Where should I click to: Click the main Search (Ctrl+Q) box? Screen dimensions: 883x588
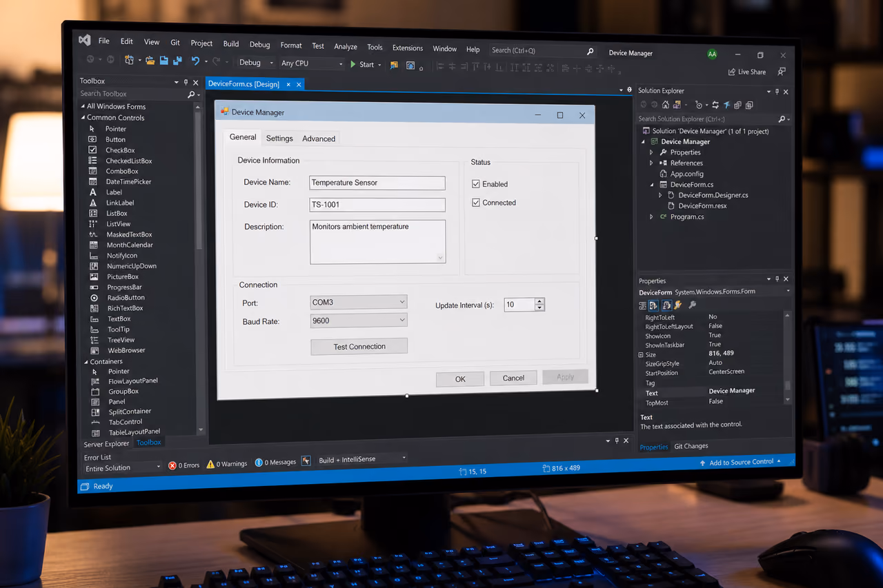click(x=542, y=51)
